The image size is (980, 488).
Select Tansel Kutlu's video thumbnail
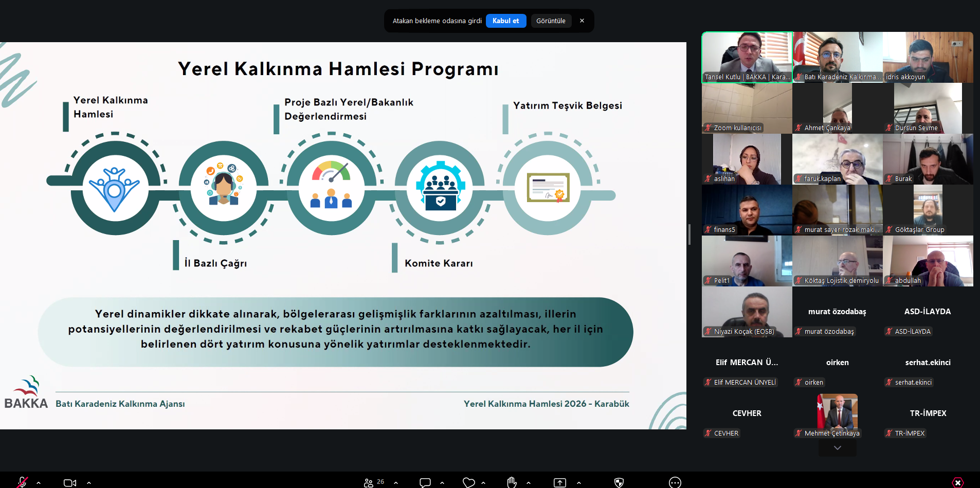(747, 57)
